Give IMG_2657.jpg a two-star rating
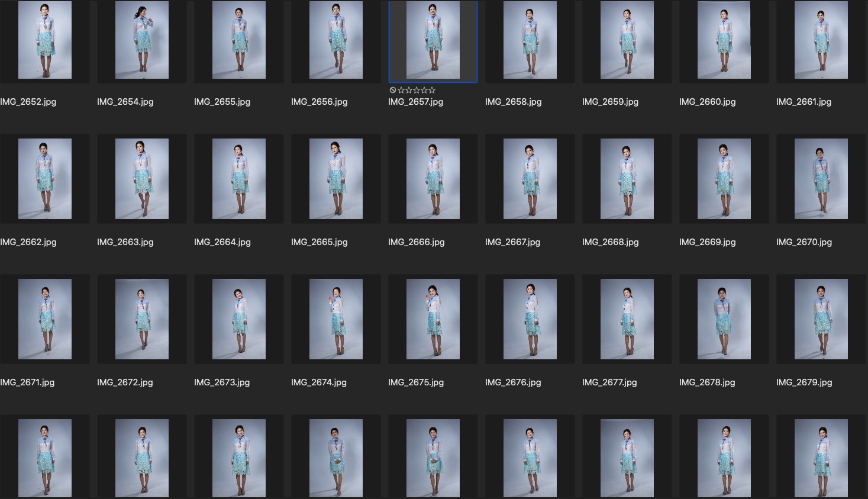 point(409,90)
